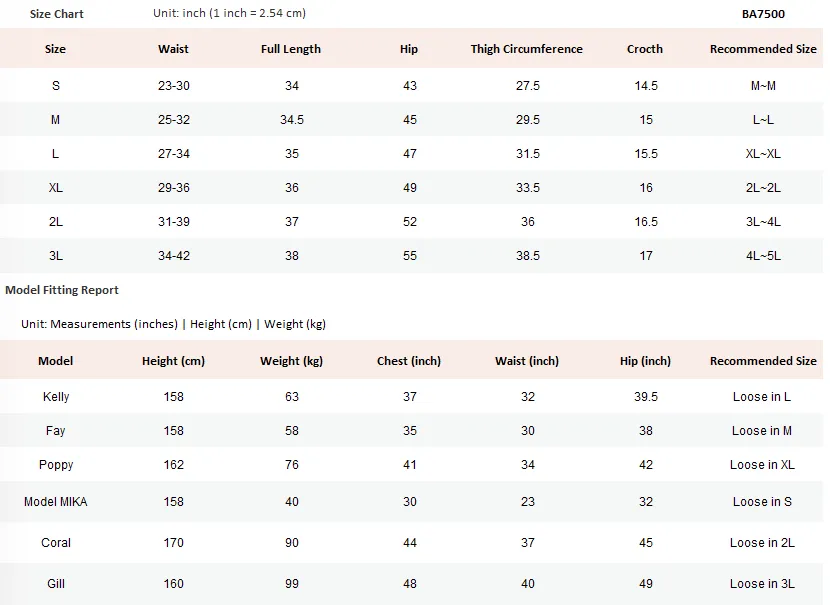Select the 34-42 waist value
This screenshot has height=605, width=830.
(x=174, y=256)
